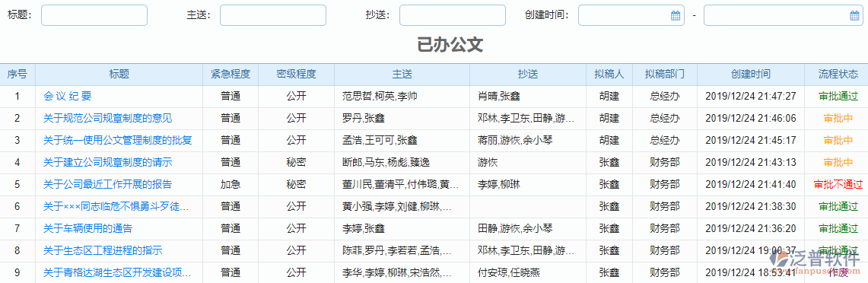The image size is (868, 283).
Task: Click CC cell 田静,游恢,余小琴
Action: (x=515, y=229)
